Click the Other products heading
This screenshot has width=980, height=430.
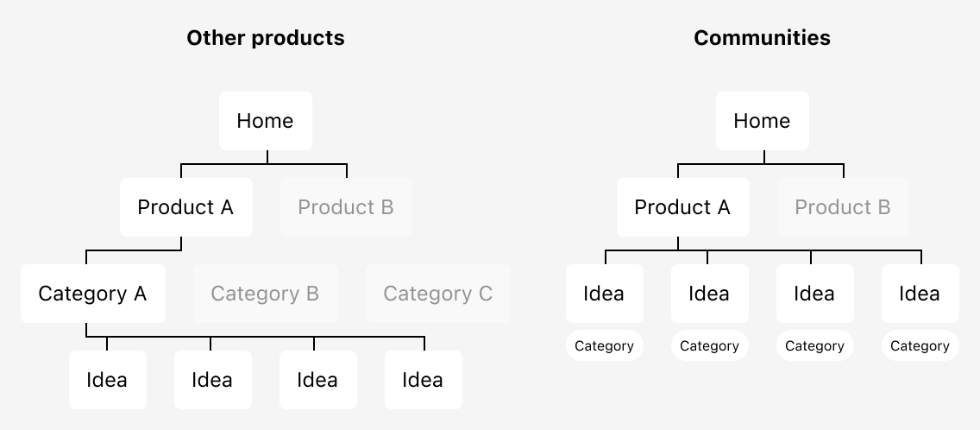(x=266, y=38)
